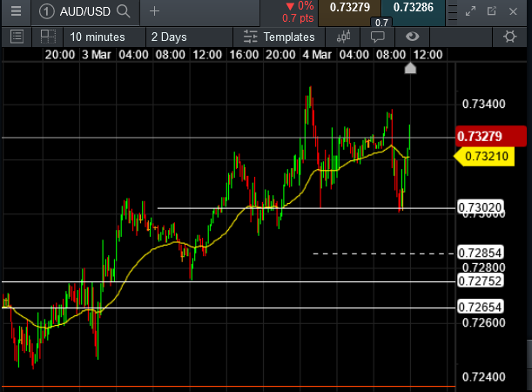532x392 pixels.
Task: Select the 0.72752 horizontal line label
Action: pyautogui.click(x=480, y=281)
